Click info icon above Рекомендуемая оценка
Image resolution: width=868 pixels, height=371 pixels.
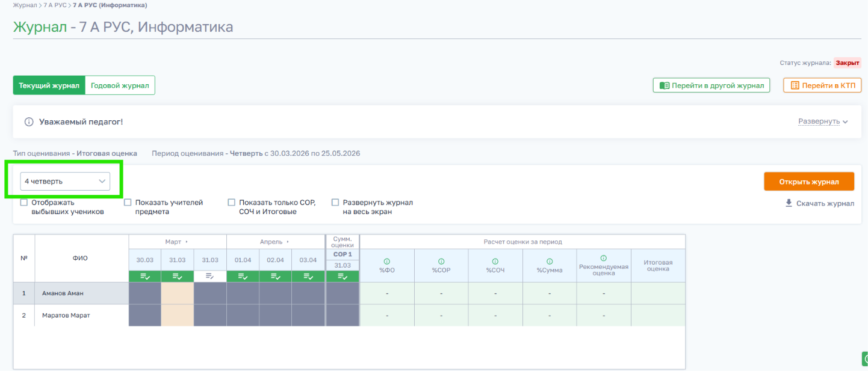point(604,258)
